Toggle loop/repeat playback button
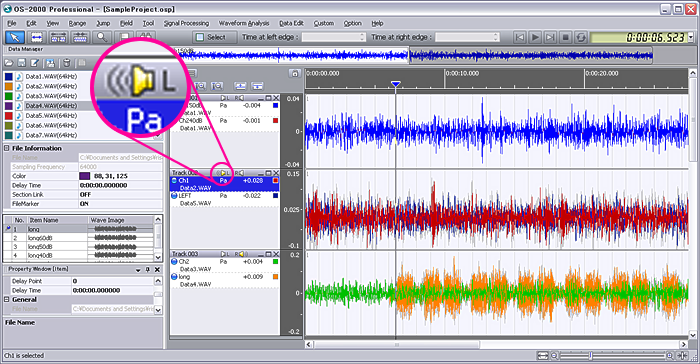Viewport: 700px width, 364px height. [x=581, y=38]
